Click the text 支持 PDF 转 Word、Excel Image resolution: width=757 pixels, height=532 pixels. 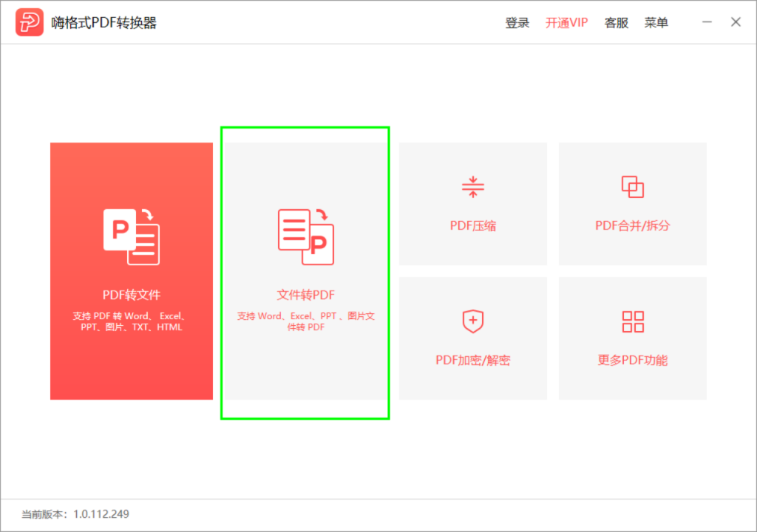point(130,316)
